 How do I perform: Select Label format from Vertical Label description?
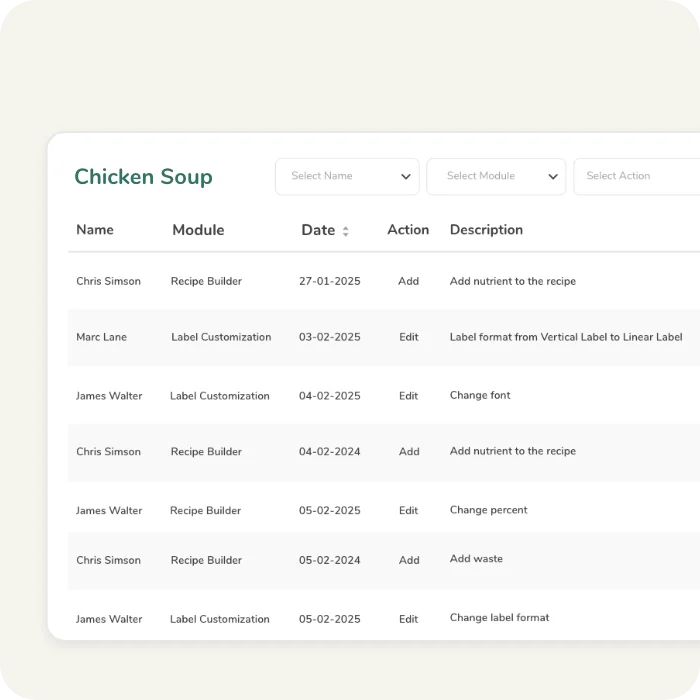566,337
